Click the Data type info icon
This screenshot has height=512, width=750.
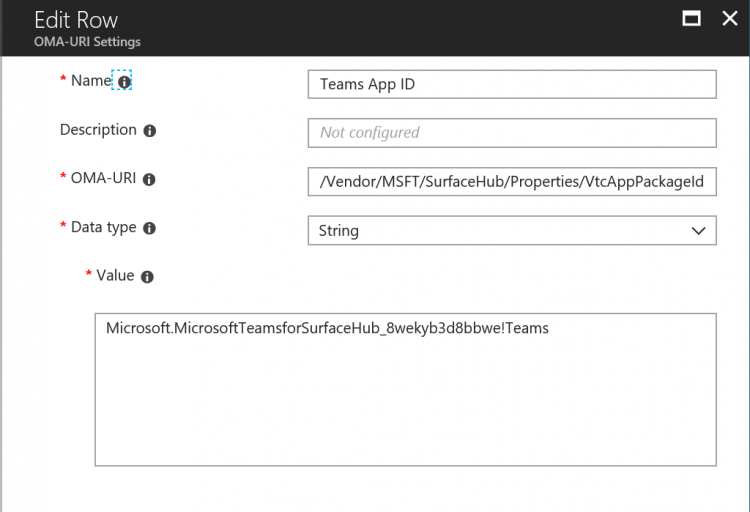click(x=150, y=228)
